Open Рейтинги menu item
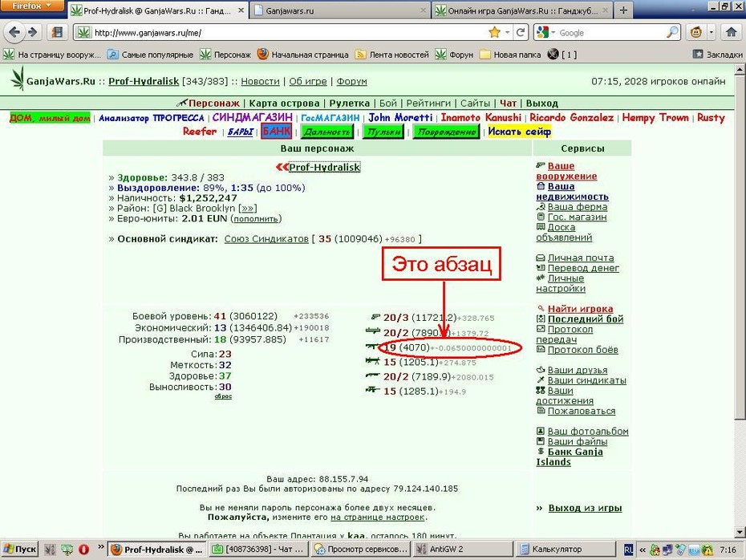Viewport: 746px width, 560px height. pos(428,103)
